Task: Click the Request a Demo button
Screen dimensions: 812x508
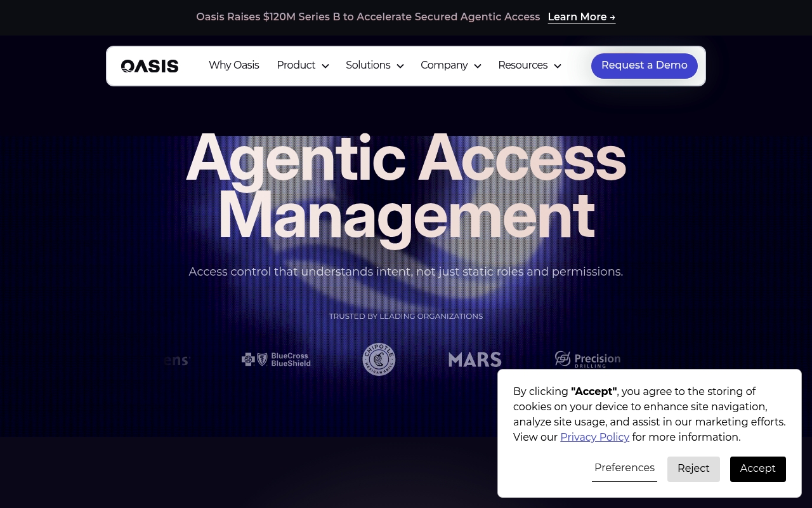Action: 645,66
